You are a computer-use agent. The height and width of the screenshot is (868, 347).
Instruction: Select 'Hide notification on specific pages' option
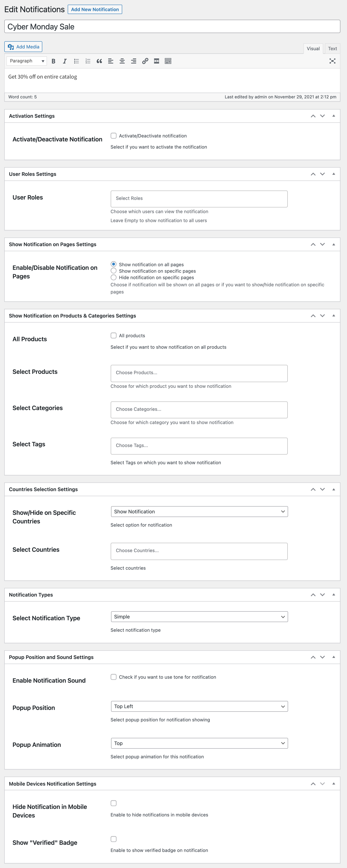click(x=114, y=277)
